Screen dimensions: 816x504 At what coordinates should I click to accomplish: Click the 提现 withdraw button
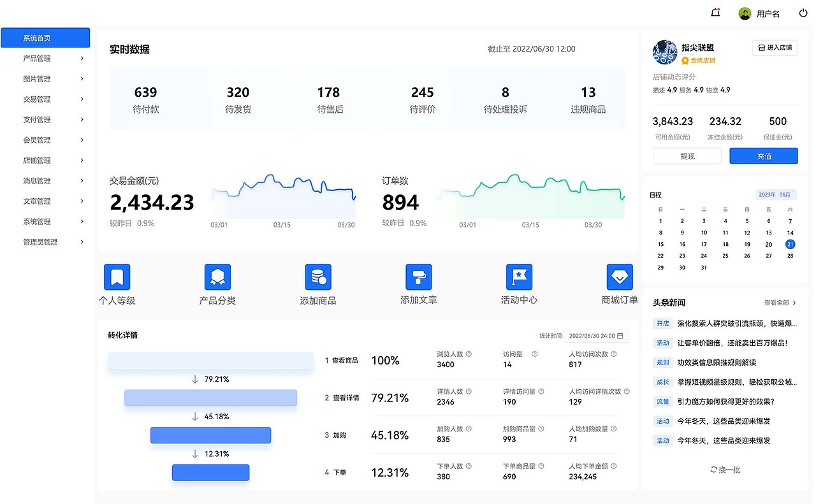tap(687, 156)
